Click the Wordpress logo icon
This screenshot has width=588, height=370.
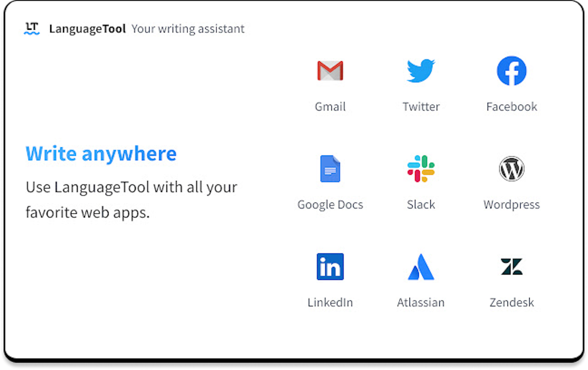(511, 168)
